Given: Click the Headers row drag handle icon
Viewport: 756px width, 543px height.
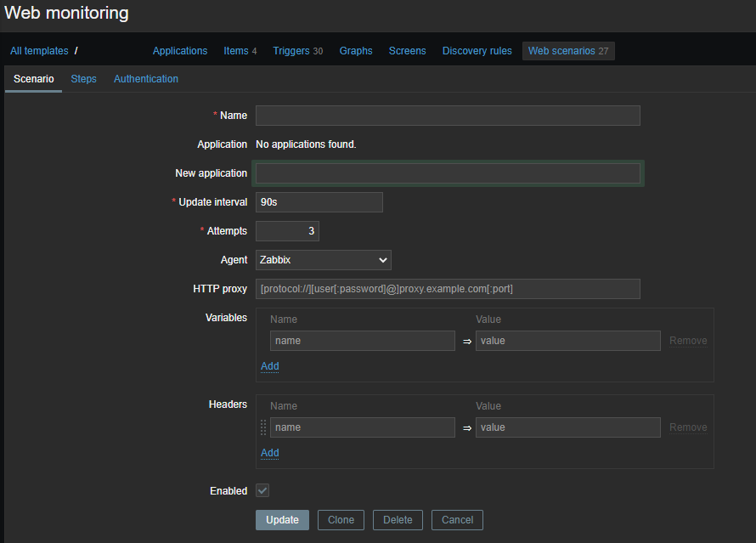Looking at the screenshot, I should pos(263,427).
